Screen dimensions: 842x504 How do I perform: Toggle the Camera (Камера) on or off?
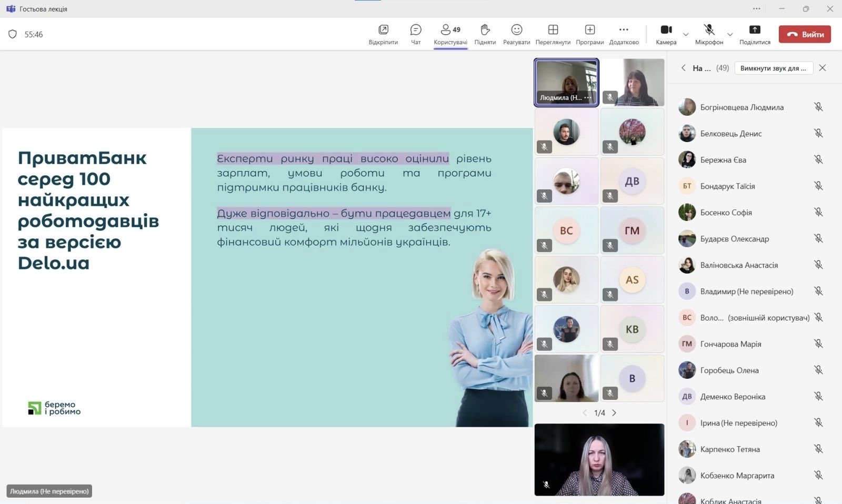pos(666,34)
